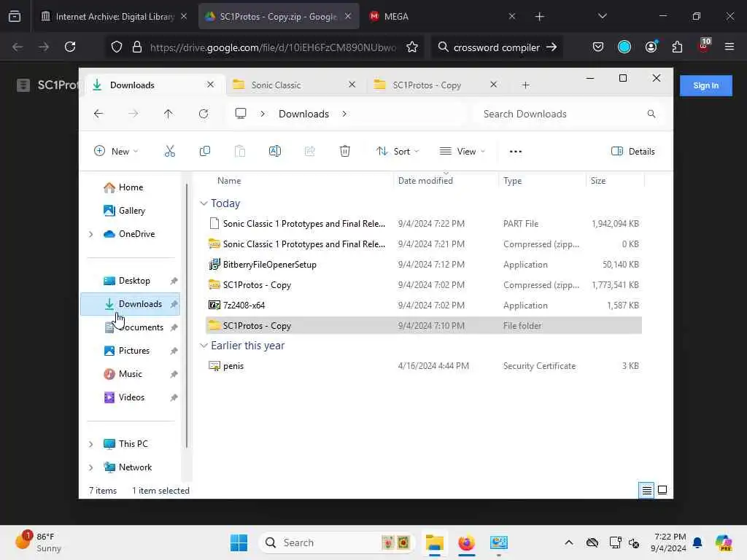Click the blue Sign in button
This screenshot has height=560, width=747.
tap(705, 86)
